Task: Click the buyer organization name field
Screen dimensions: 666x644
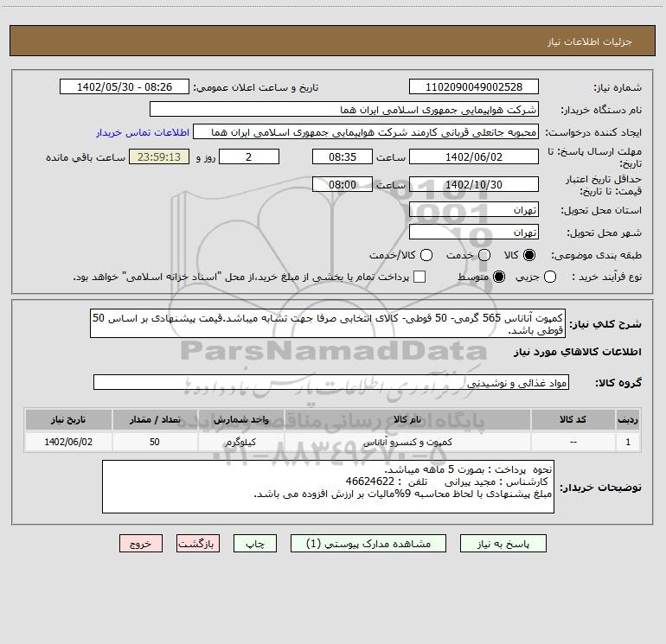Action: pos(344,109)
